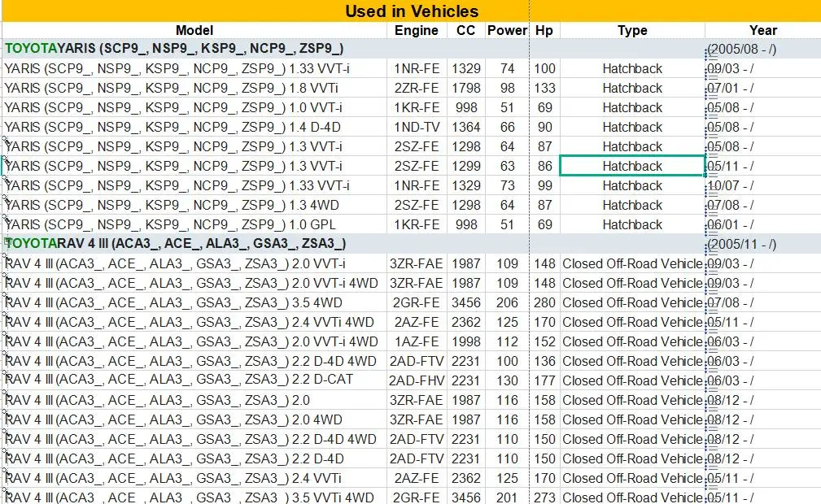The image size is (821, 504).
Task: Click year cell 06/03 - / in the 1AZ-FE row
Action: [763, 341]
